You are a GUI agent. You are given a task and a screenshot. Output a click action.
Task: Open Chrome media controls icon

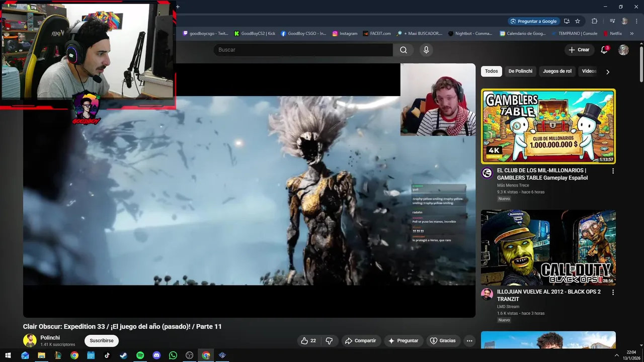click(612, 21)
